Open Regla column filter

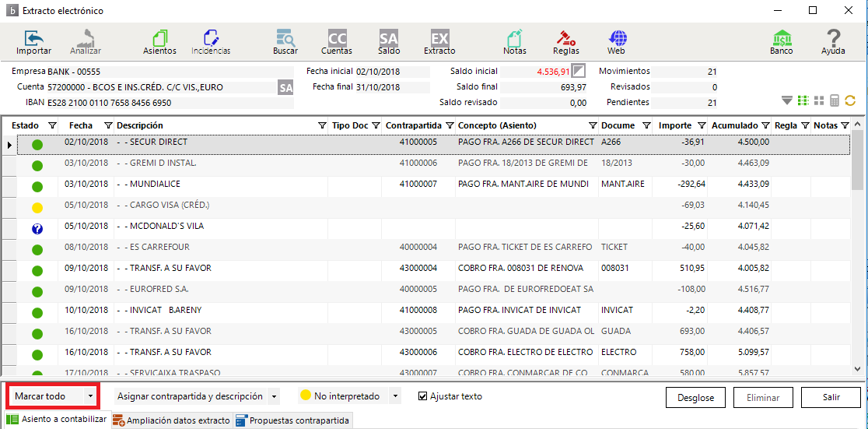click(805, 126)
